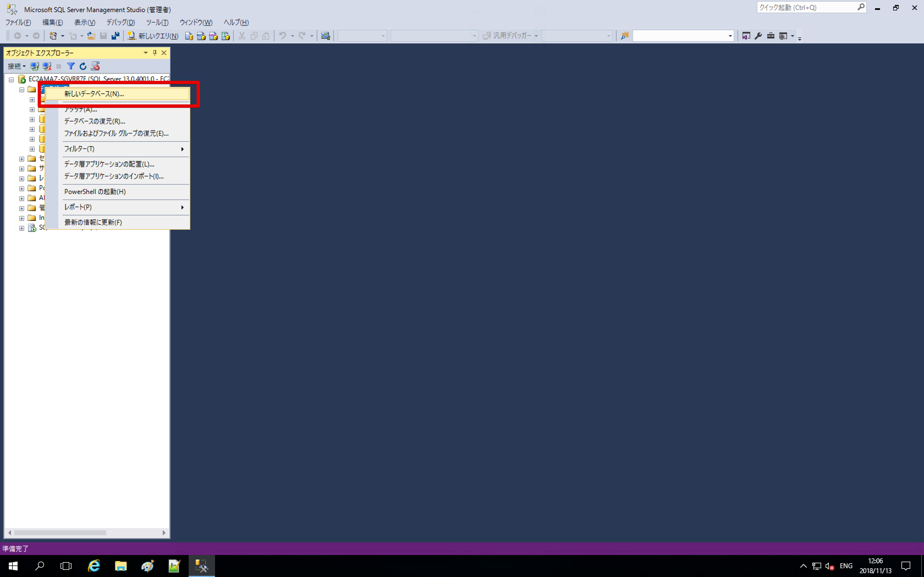Screen dimensions: 924x577
Task: Open the Properties window wrench icon
Action: coord(758,36)
